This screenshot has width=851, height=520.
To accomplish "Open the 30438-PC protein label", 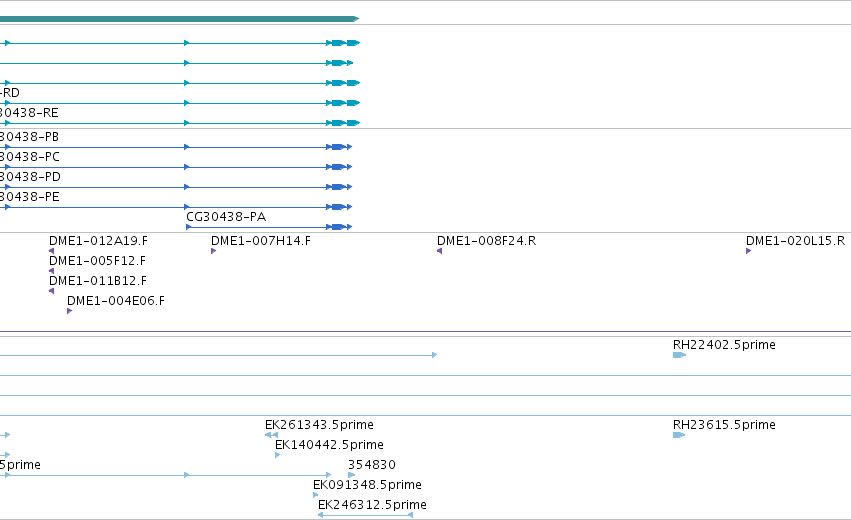I will pyautogui.click(x=30, y=157).
